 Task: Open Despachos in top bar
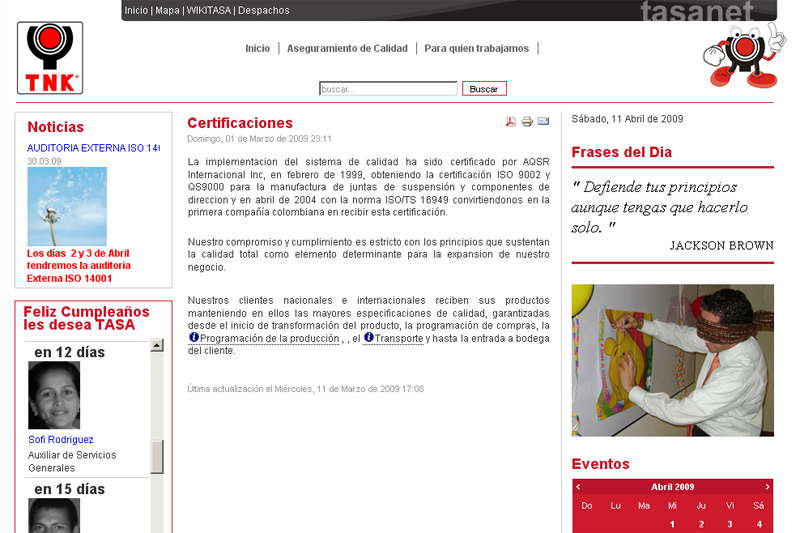point(264,10)
